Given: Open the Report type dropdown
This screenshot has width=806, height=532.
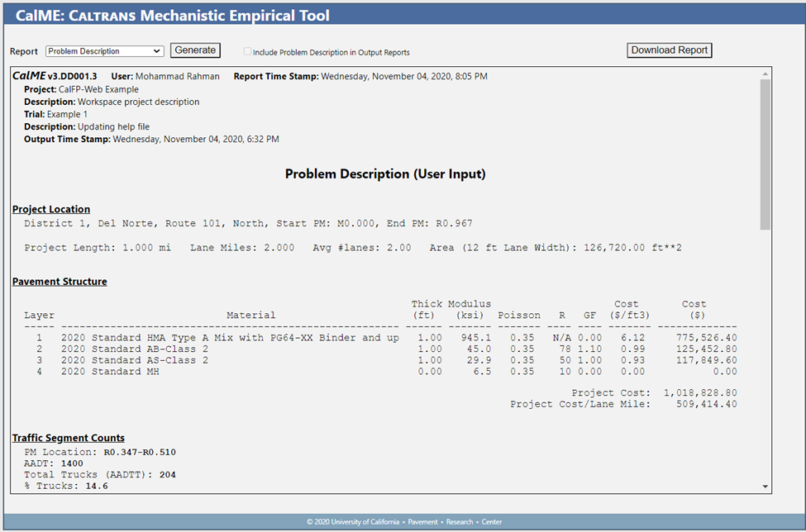Looking at the screenshot, I should coord(105,51).
